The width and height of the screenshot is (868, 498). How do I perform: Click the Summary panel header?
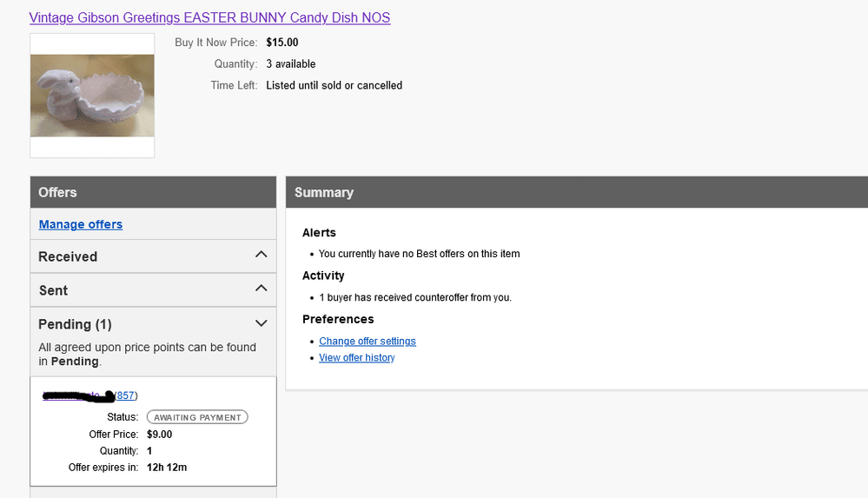[577, 192]
